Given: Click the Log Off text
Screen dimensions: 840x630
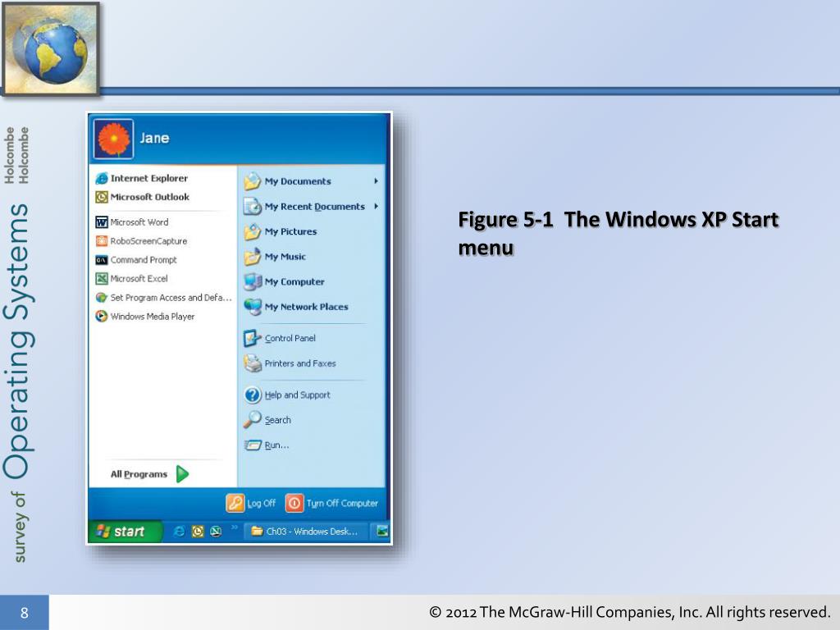Looking at the screenshot, I should [x=262, y=504].
